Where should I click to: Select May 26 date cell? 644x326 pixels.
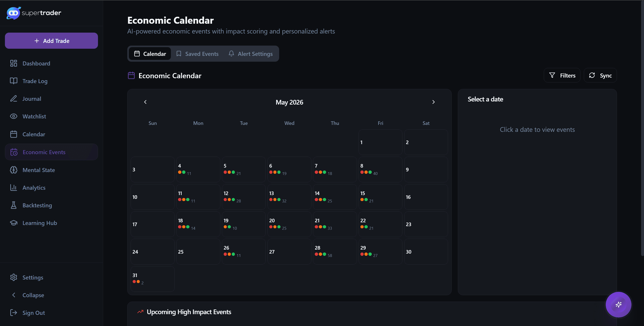(x=244, y=252)
